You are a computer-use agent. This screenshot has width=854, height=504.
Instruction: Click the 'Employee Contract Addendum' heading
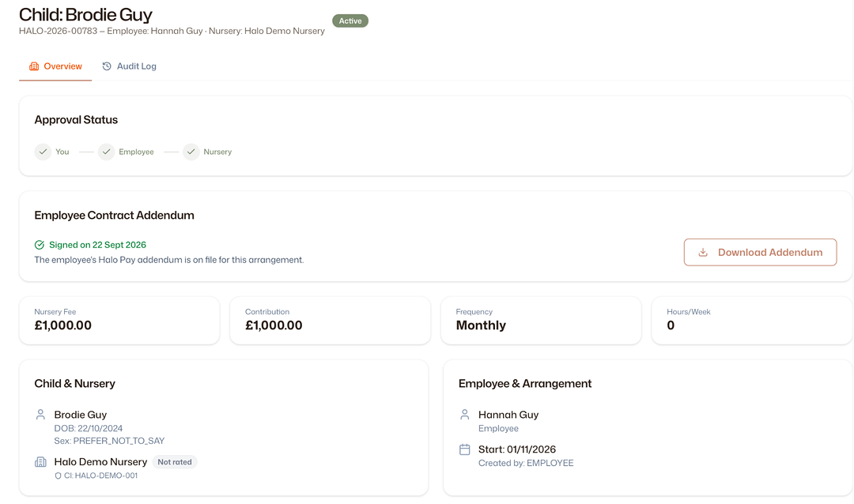114,215
